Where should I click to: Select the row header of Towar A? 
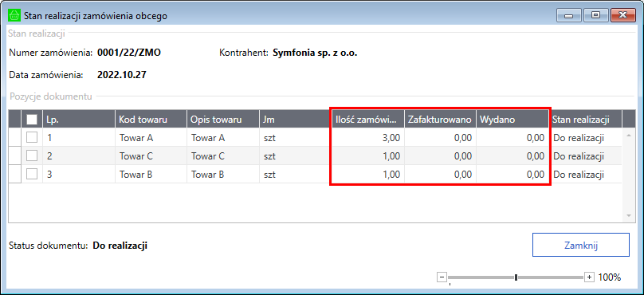15,138
